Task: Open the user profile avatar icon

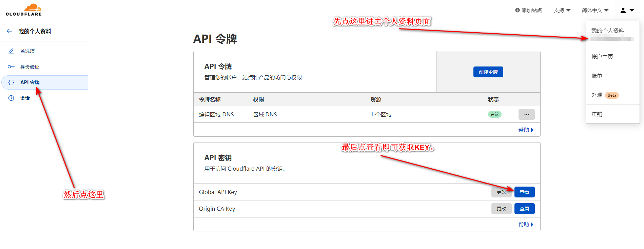Action: tap(623, 10)
